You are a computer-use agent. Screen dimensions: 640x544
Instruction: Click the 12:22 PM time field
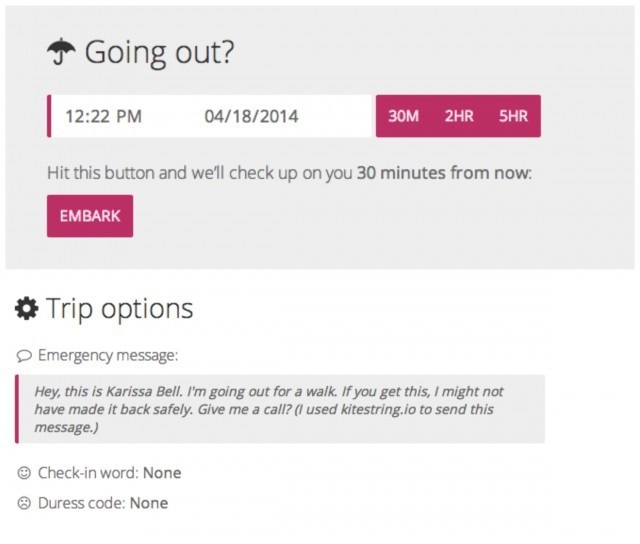104,116
